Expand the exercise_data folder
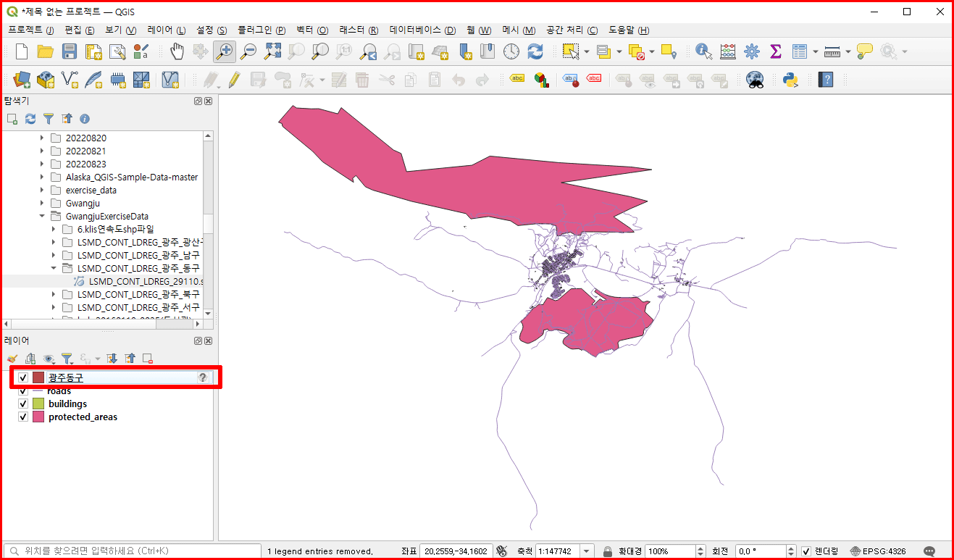 click(x=42, y=190)
